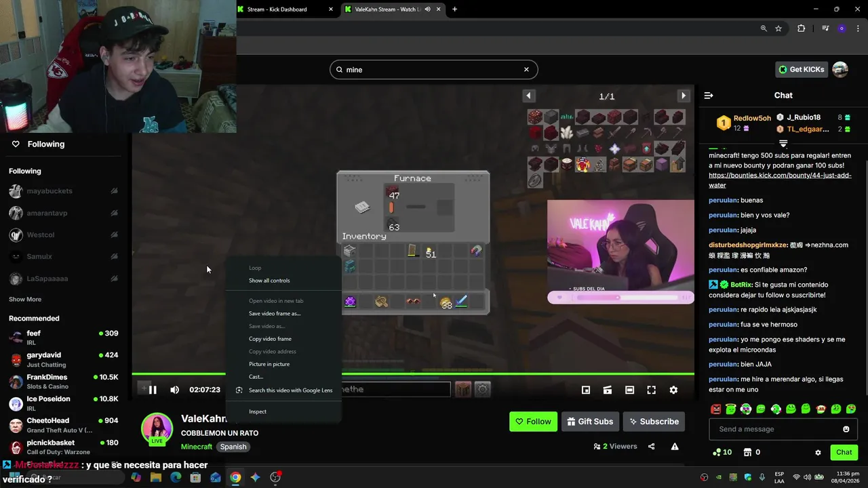Seek on the green video progress bar
Image resolution: width=868 pixels, height=488 pixels.
pyautogui.click(x=413, y=373)
